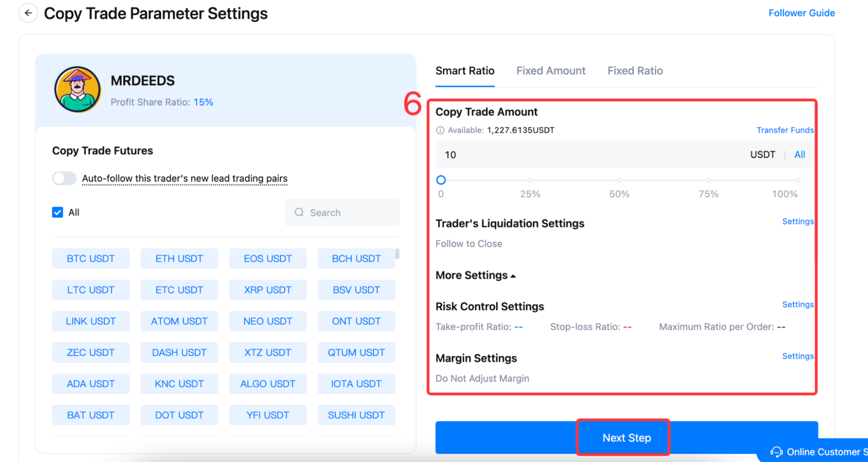Image resolution: width=868 pixels, height=462 pixels.
Task: Switch to the Fixed Amount tab
Action: pyautogui.click(x=551, y=71)
